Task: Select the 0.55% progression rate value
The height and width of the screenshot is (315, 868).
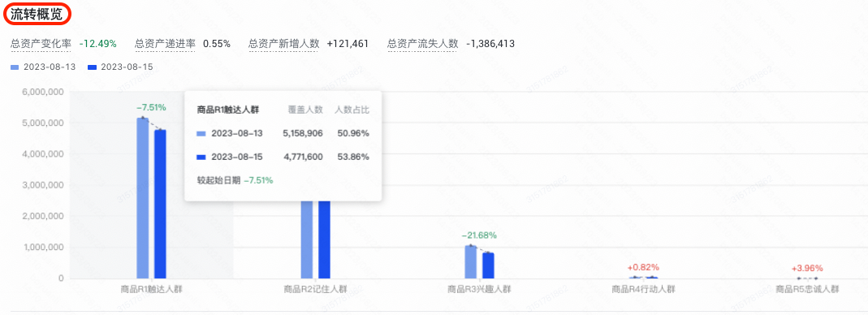Action: tap(217, 44)
